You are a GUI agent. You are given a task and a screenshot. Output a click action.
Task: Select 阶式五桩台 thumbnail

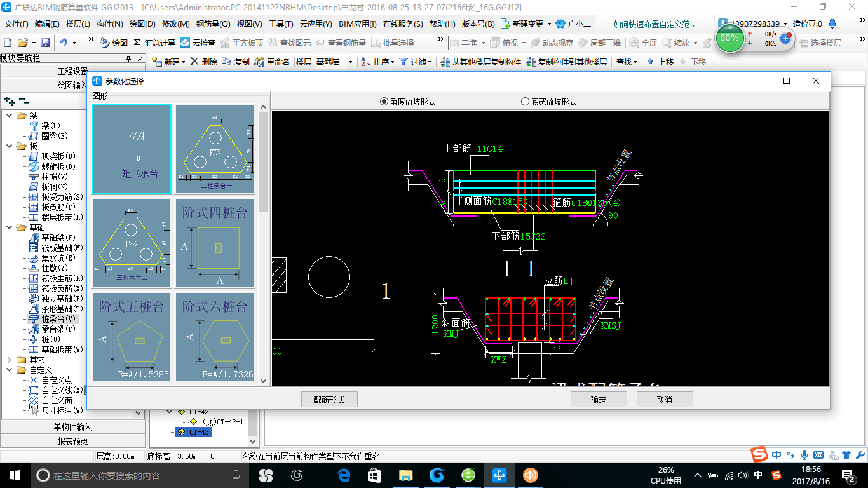coord(132,337)
